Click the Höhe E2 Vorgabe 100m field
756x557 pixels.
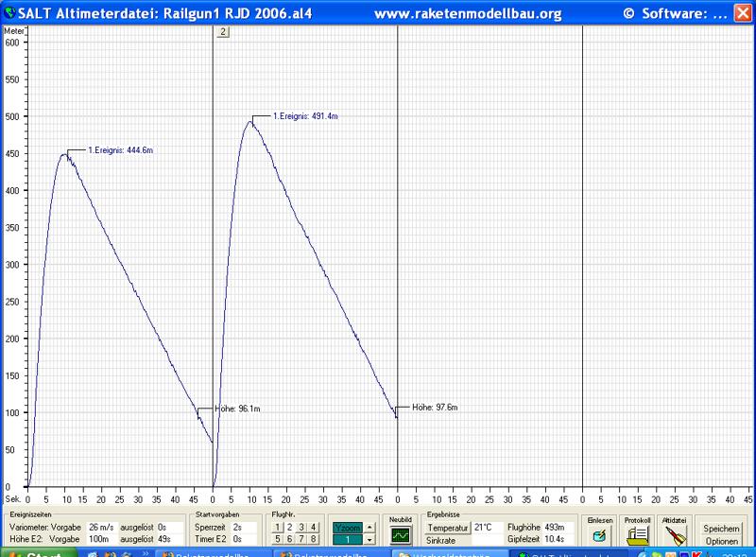[x=102, y=539]
